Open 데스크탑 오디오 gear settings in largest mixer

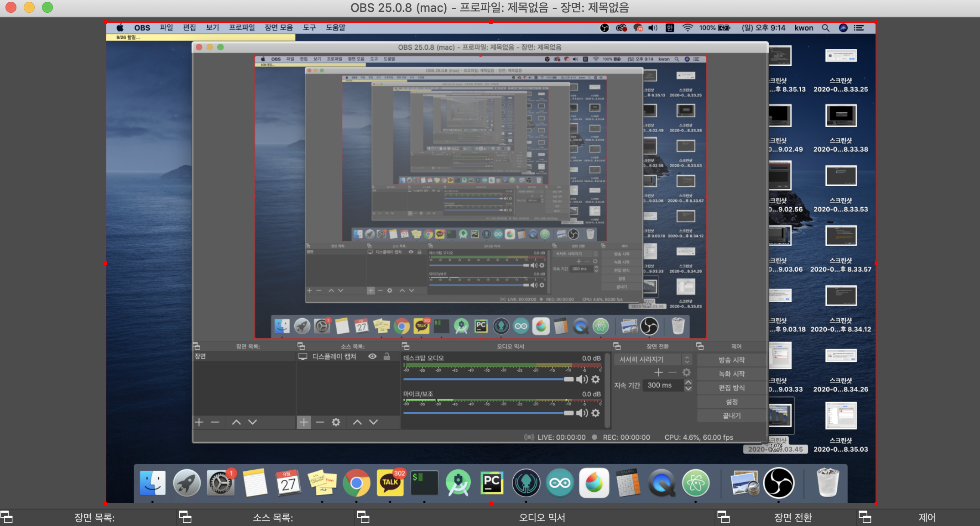click(x=595, y=379)
